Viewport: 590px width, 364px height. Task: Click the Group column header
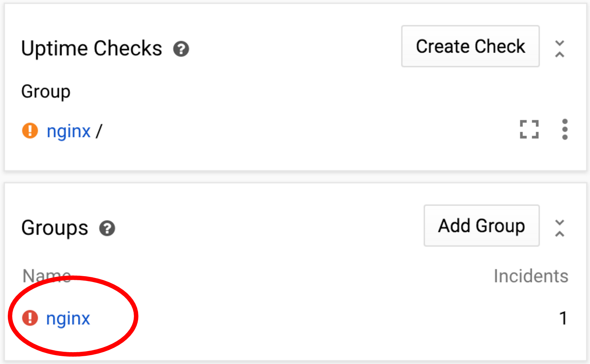(46, 92)
